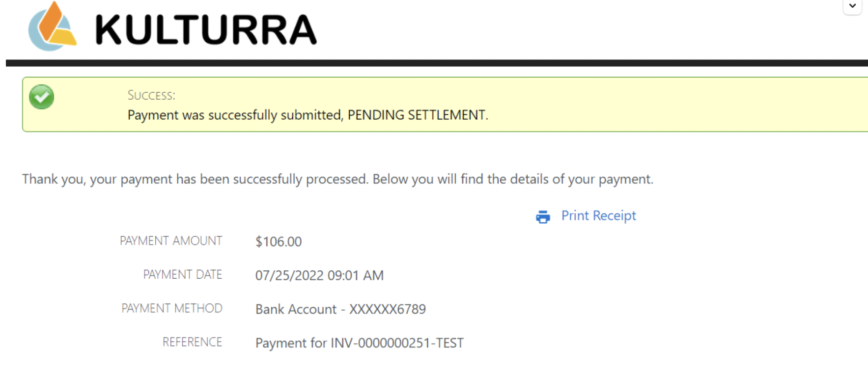The width and height of the screenshot is (868, 370).
Task: Click the Payment Method label
Action: [x=172, y=308]
